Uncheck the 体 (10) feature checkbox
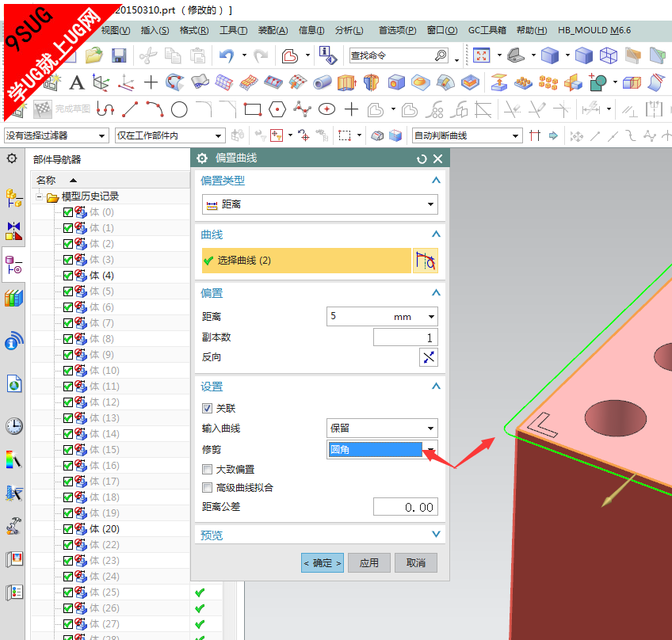672x640 pixels. click(67, 371)
